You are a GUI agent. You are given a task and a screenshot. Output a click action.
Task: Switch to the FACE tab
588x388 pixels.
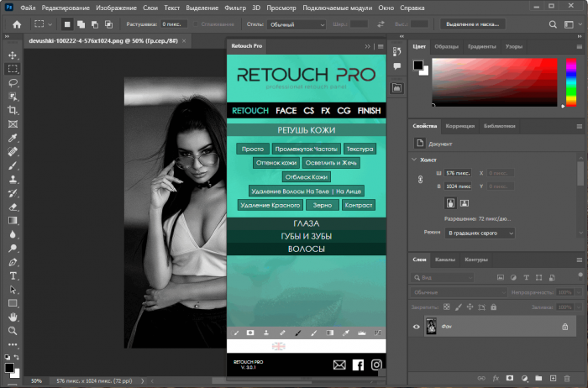[x=286, y=110]
